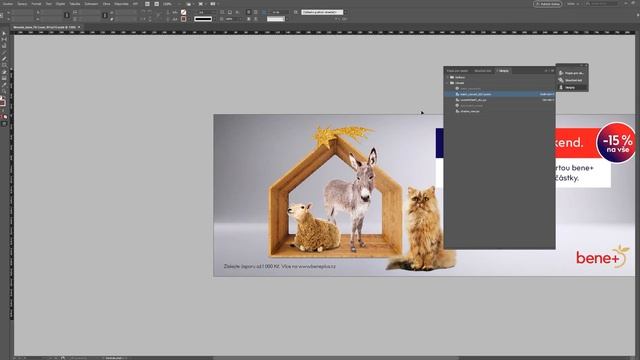Screen dimensions: 640x360
Task: Switch the screen view mode in toolbox
Action: [x=4, y=124]
